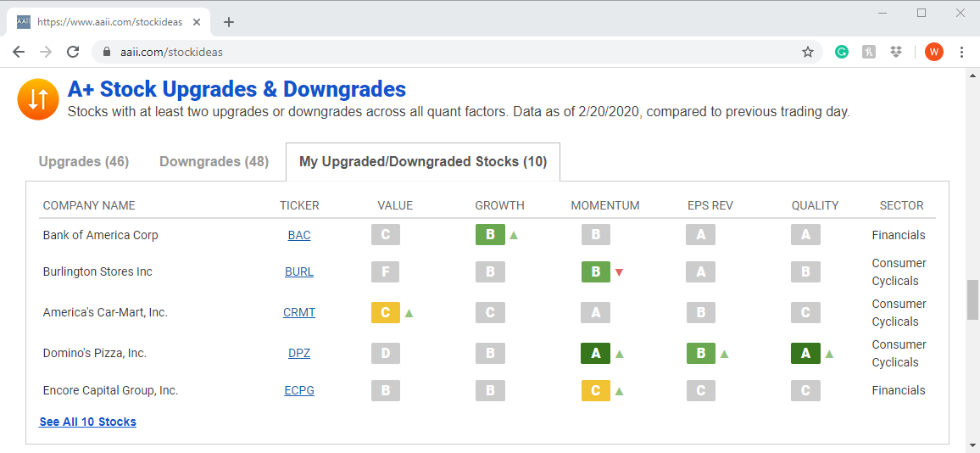Open the Honey extension icon
Viewport: 980px width, 453px height.
[x=869, y=52]
